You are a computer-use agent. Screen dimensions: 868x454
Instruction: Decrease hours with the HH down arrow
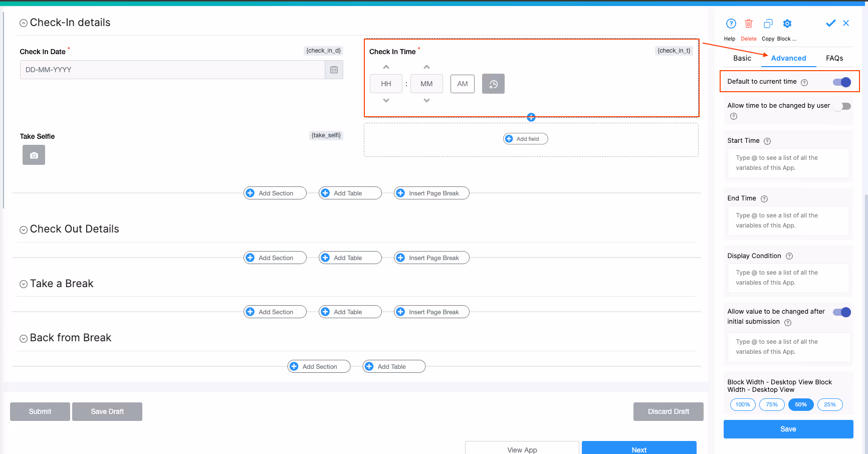click(x=386, y=101)
